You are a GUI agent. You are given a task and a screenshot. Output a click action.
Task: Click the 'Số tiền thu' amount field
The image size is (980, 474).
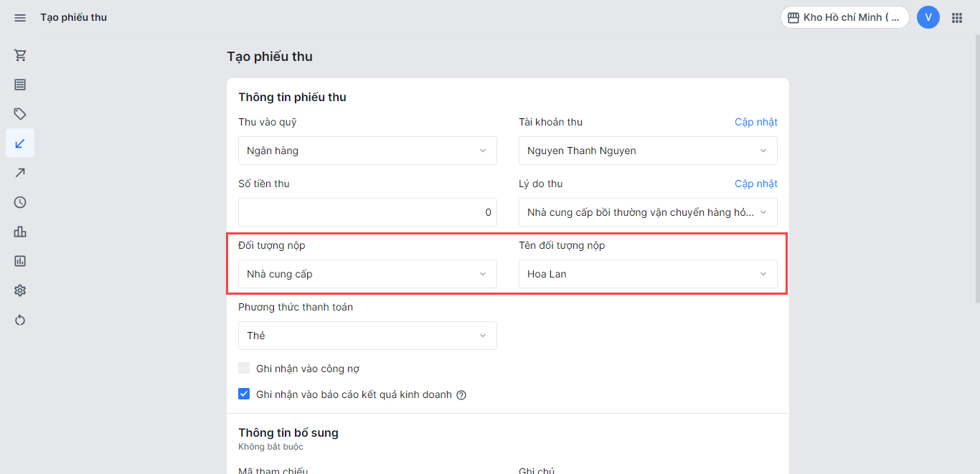pyautogui.click(x=367, y=212)
